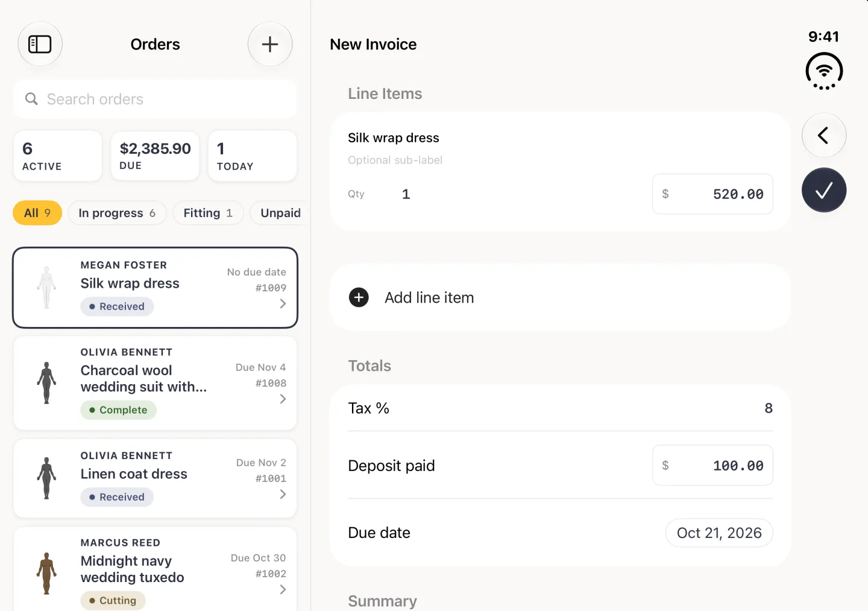Click the Wi-Fi status icon
Image resolution: width=868 pixels, height=611 pixels.
823,71
